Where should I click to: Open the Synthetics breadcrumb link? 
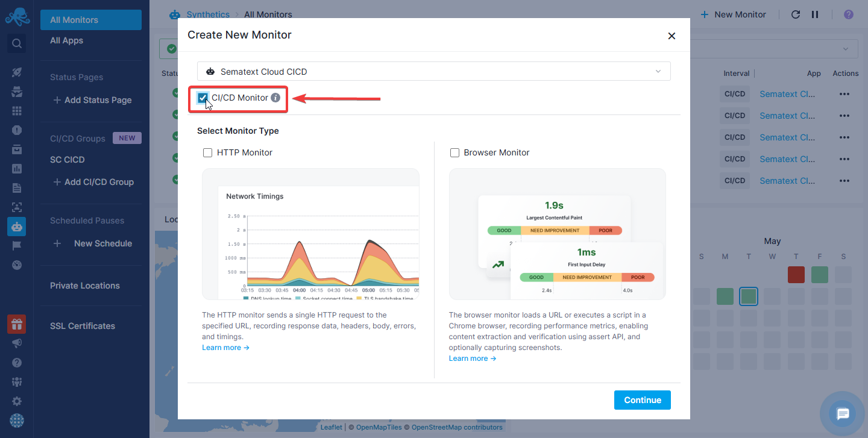(208, 14)
